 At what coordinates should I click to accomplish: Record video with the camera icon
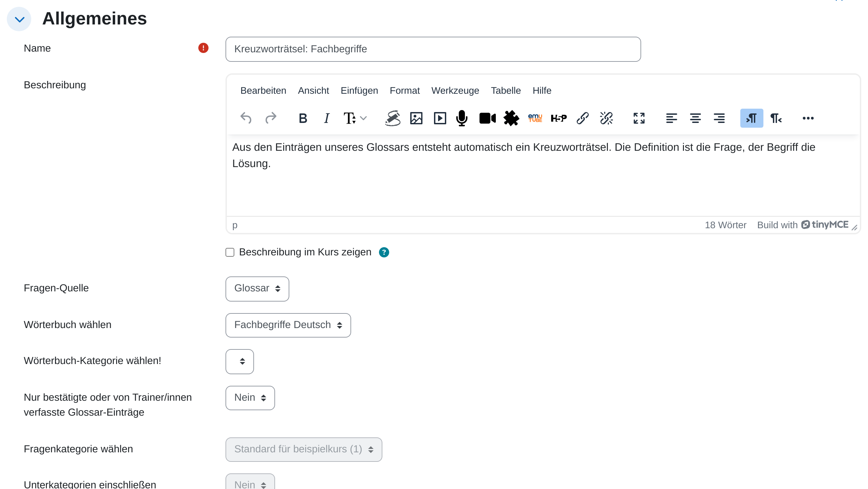click(488, 118)
